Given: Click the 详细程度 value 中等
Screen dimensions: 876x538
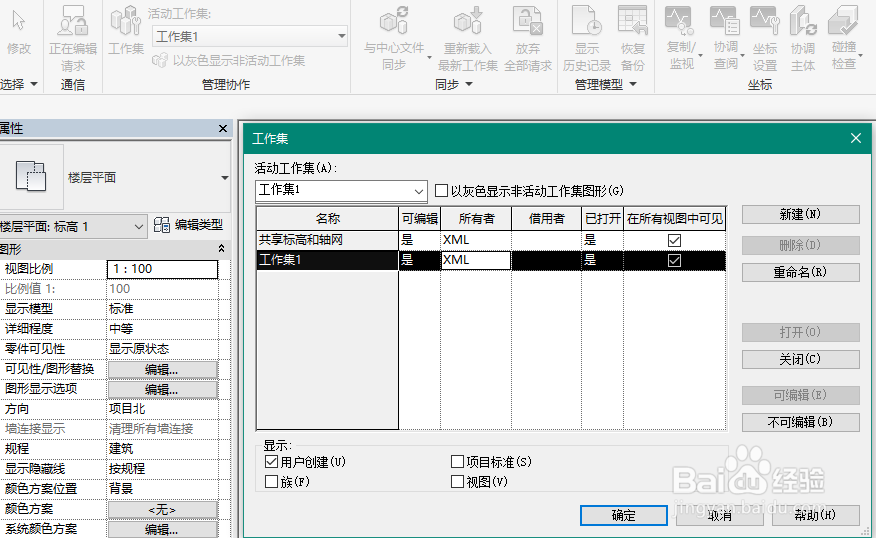Looking at the screenshot, I should pyautogui.click(x=162, y=328).
